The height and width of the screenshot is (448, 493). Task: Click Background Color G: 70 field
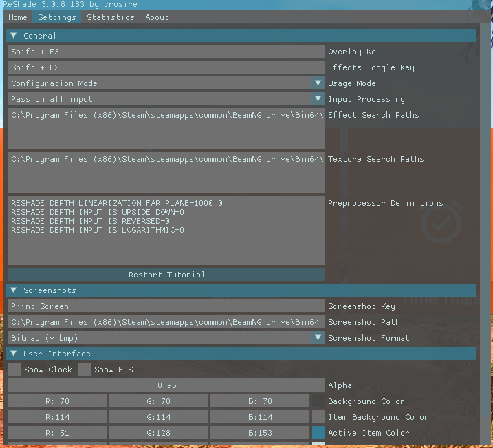[158, 401]
